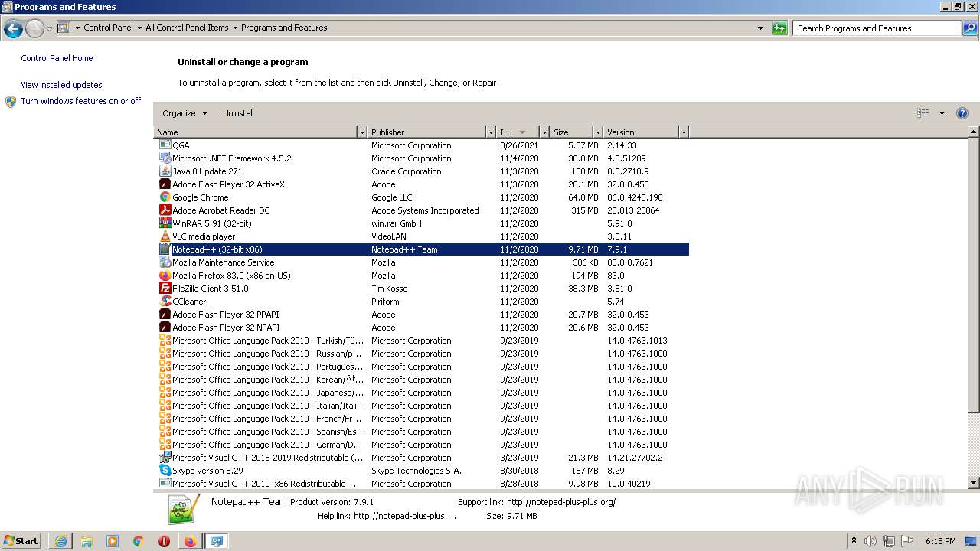Click the Oracle Corporation publisher cell
The image size is (980, 551).
[x=407, y=171]
